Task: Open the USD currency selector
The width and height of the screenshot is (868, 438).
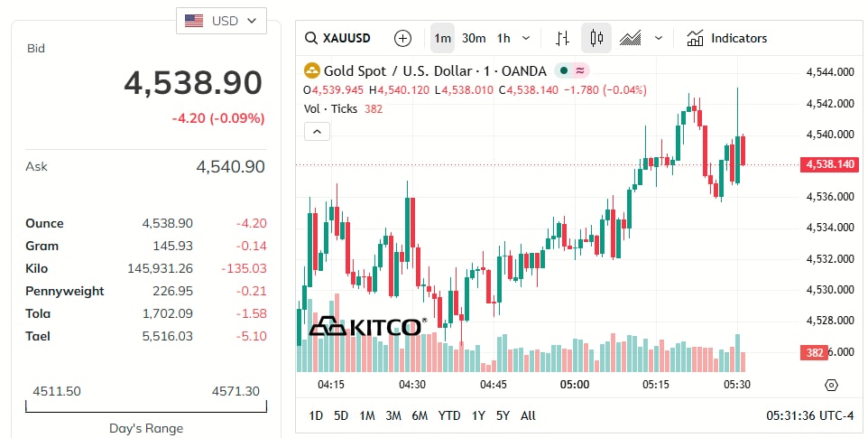Action: (221, 21)
